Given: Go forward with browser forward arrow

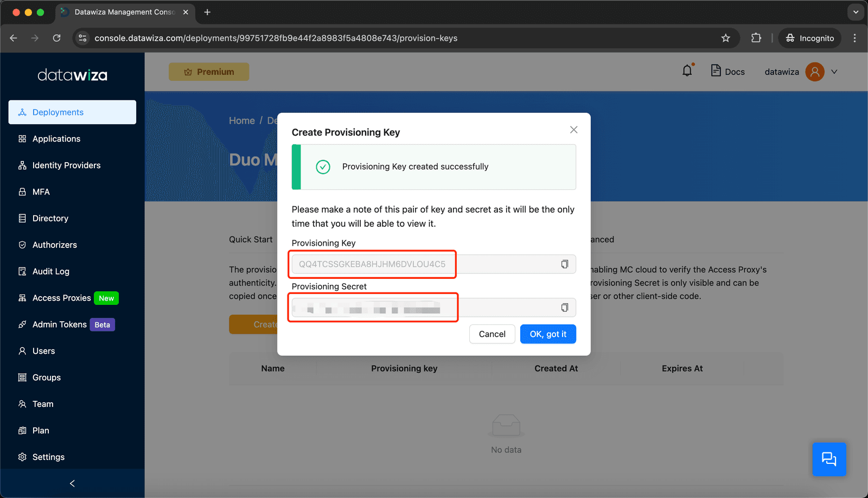Looking at the screenshot, I should coord(35,38).
